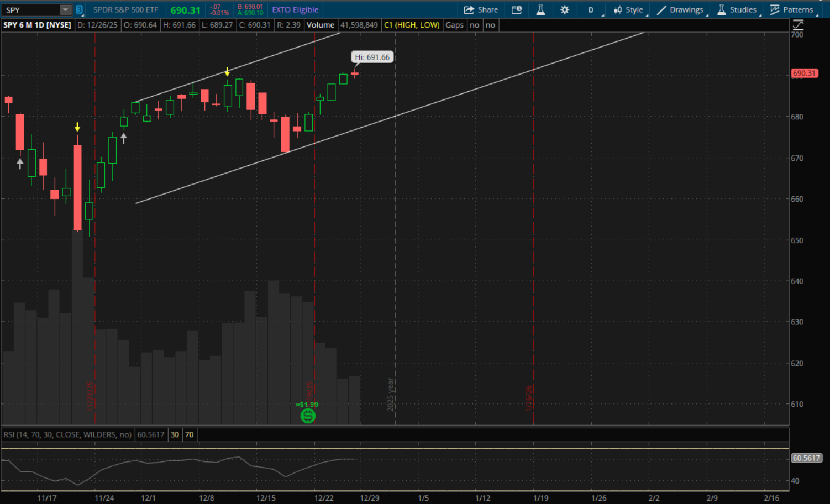Open the symbol link color selector
The width and height of the screenshot is (830, 504).
tap(80, 10)
